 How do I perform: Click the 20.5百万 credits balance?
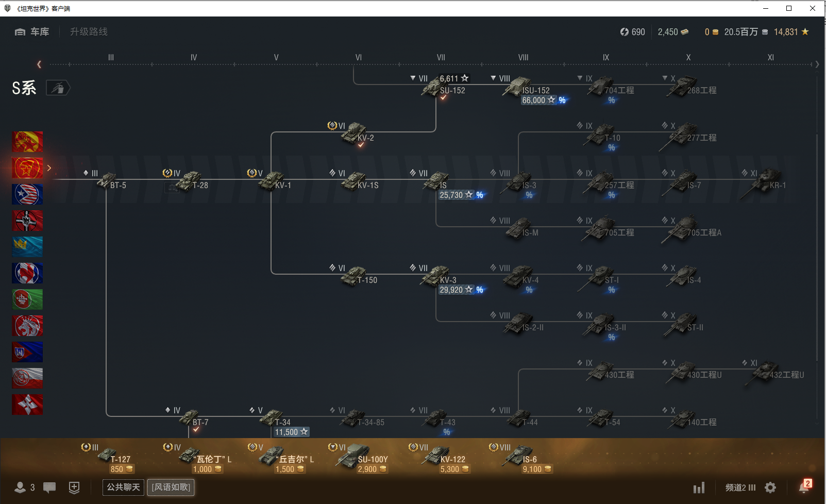point(746,32)
